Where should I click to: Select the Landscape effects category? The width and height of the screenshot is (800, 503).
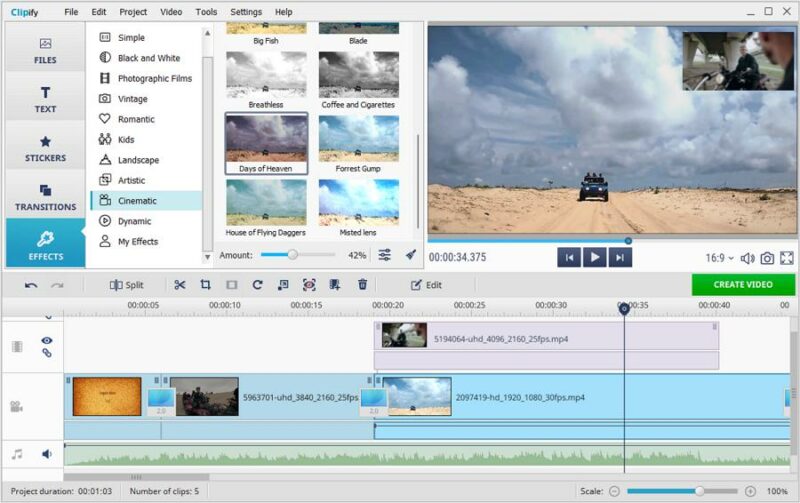point(146,160)
